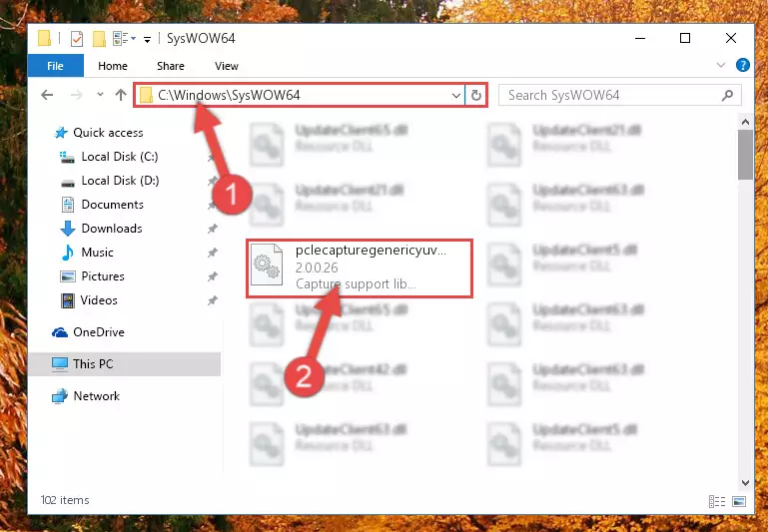Open Local Disk (C:) in sidebar
768x532 pixels.
[x=120, y=157]
